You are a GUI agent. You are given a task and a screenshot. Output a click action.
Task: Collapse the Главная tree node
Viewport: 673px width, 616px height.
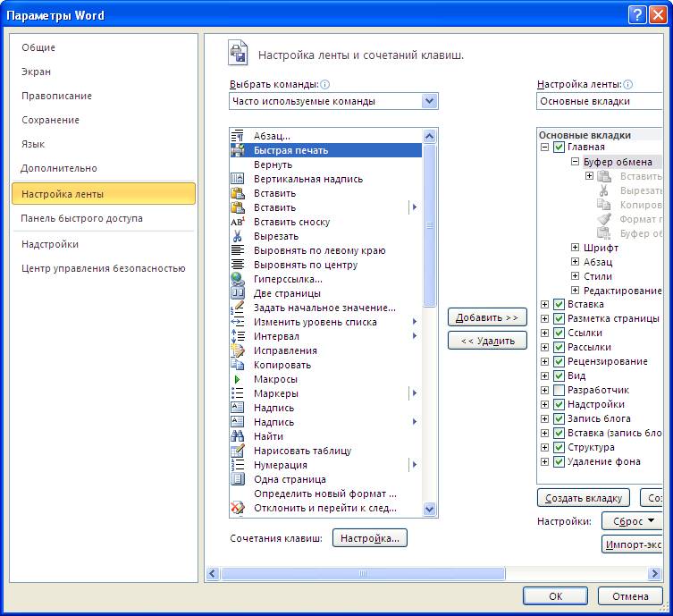click(x=544, y=147)
